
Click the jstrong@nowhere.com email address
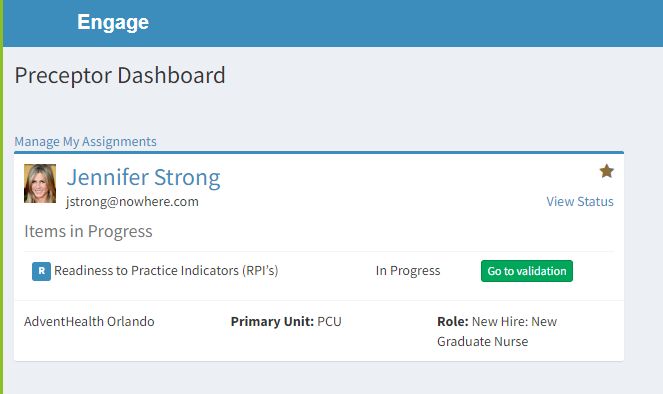pyautogui.click(x=132, y=202)
